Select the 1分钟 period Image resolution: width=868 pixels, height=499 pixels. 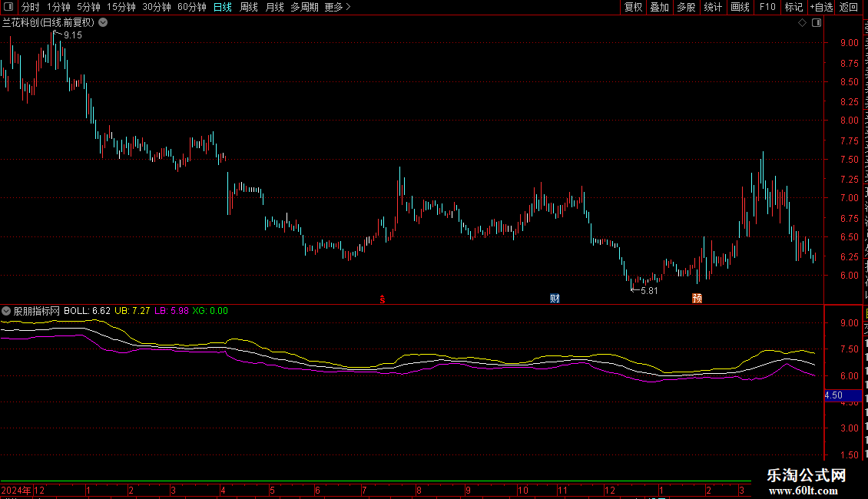pos(58,7)
